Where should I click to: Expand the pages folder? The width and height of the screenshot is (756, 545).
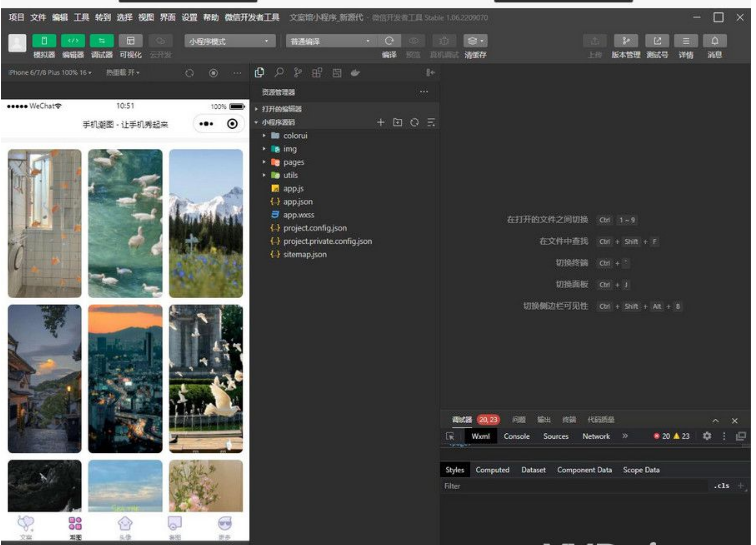[x=293, y=162]
